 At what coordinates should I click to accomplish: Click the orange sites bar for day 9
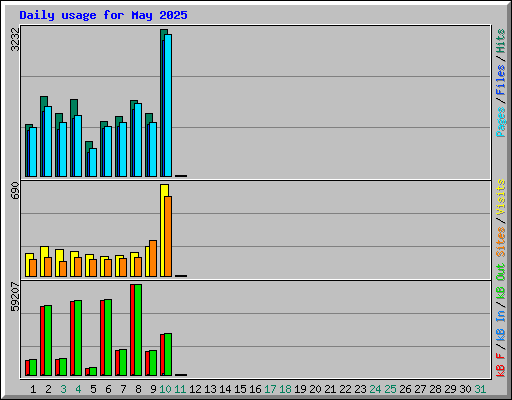tap(153, 258)
